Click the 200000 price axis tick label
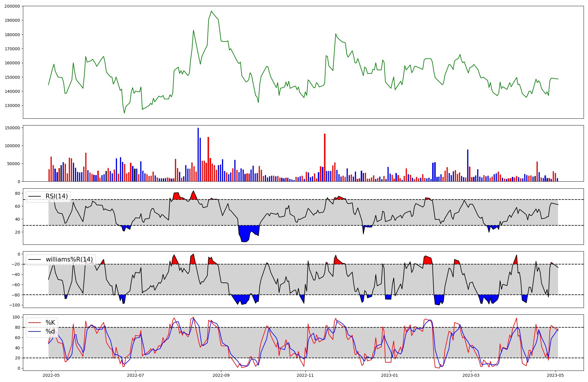 12,6
